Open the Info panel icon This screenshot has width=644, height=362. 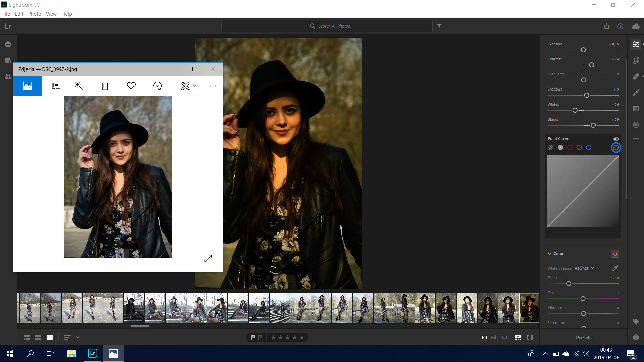(636, 337)
